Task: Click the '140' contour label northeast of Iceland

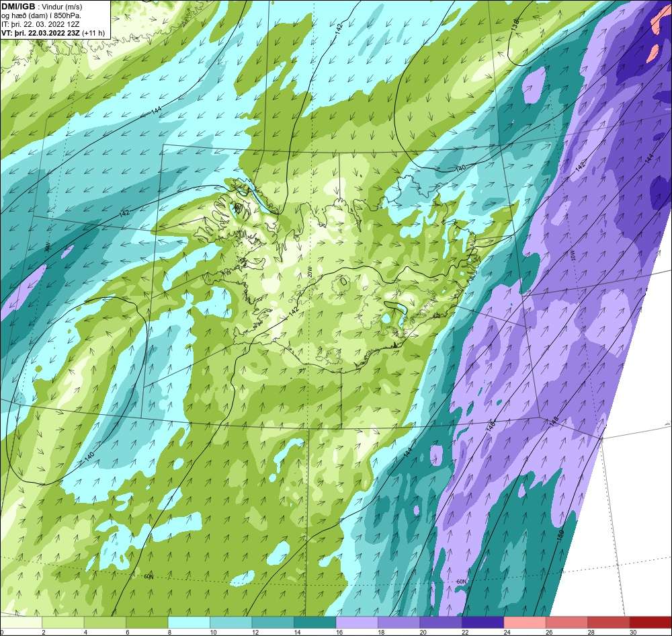Action: (x=460, y=168)
